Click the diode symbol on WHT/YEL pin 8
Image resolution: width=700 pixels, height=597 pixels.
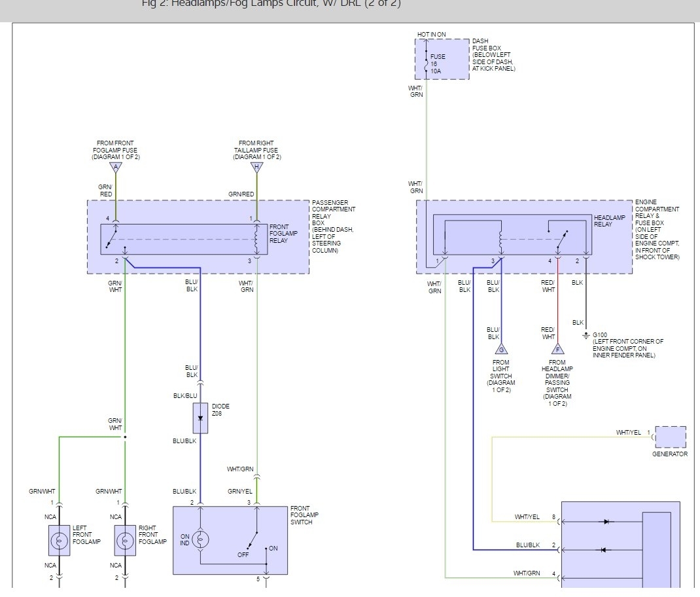click(x=607, y=522)
